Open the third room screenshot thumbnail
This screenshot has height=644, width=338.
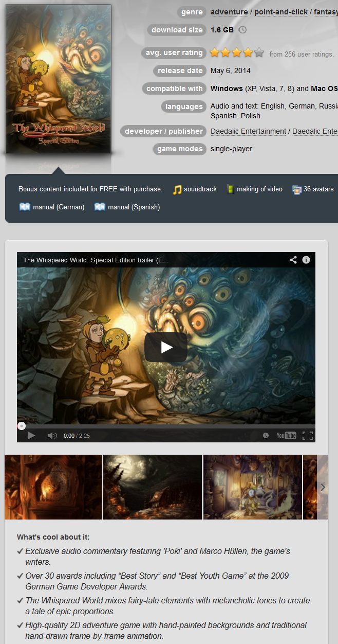coord(253,487)
